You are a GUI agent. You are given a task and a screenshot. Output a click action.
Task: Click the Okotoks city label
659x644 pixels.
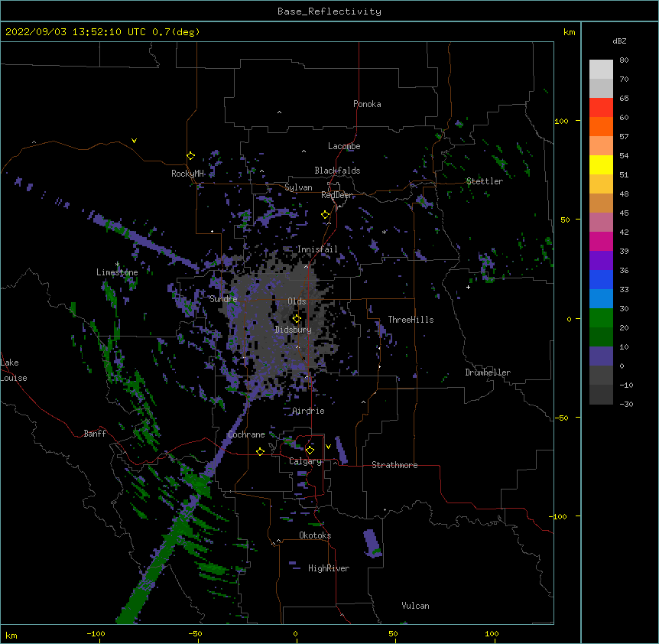click(315, 535)
